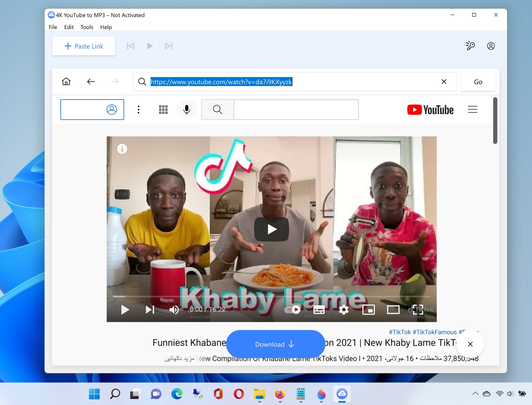532x405 pixels.
Task: Open taskbar Search
Action: 115,394
